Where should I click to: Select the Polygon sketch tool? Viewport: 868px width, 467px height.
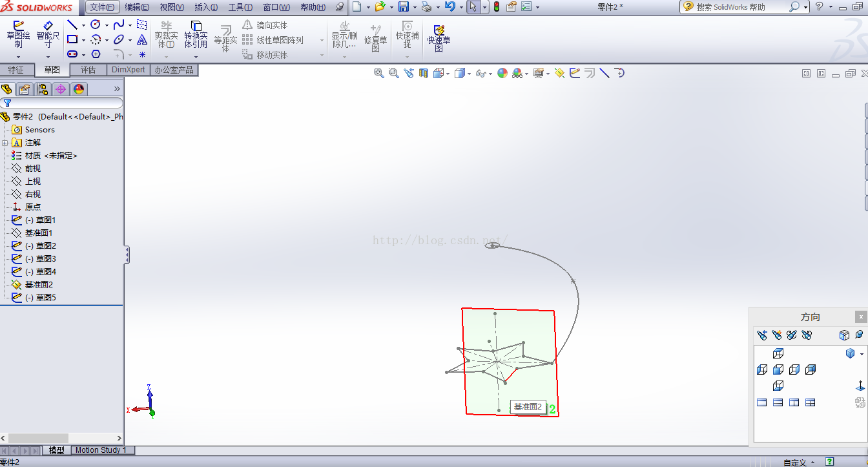click(96, 54)
